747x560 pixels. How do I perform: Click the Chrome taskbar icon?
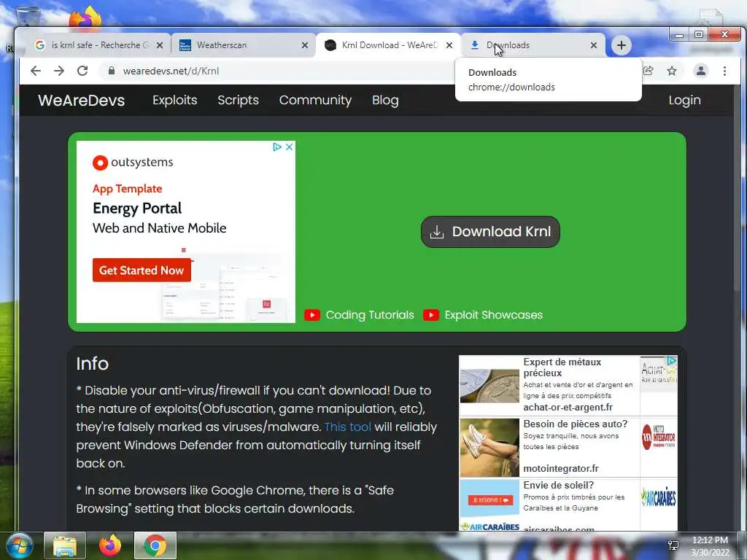155,545
